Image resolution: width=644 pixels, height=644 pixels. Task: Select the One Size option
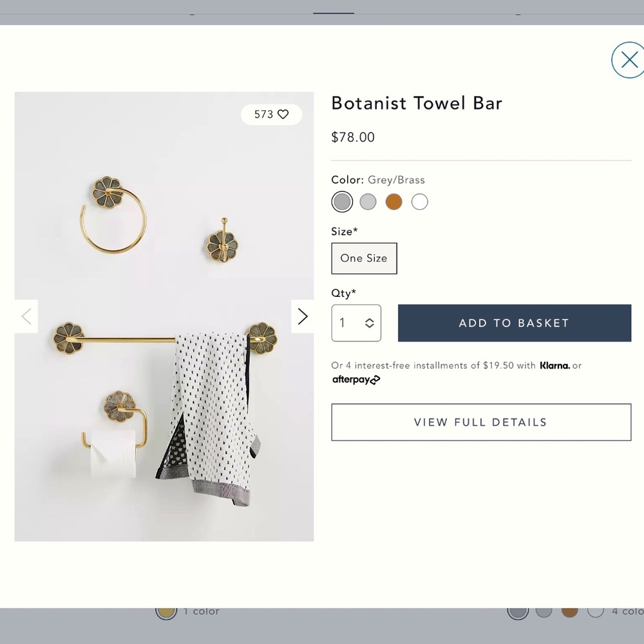[364, 258]
